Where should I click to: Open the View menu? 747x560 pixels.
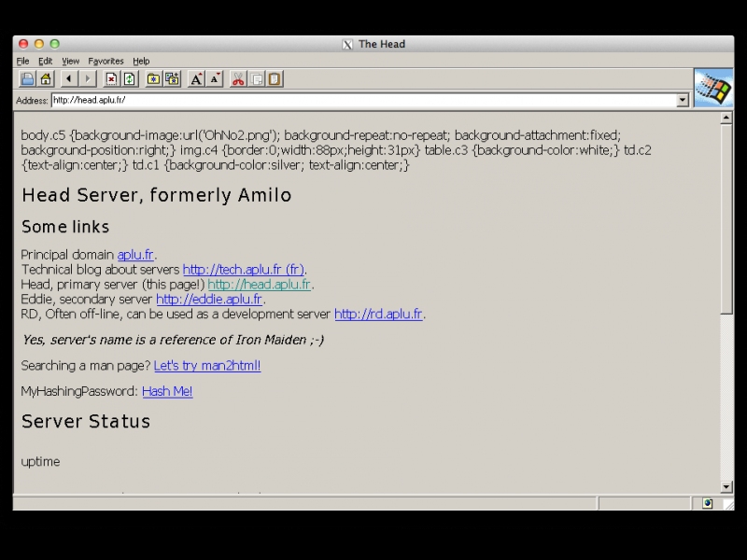(x=70, y=61)
